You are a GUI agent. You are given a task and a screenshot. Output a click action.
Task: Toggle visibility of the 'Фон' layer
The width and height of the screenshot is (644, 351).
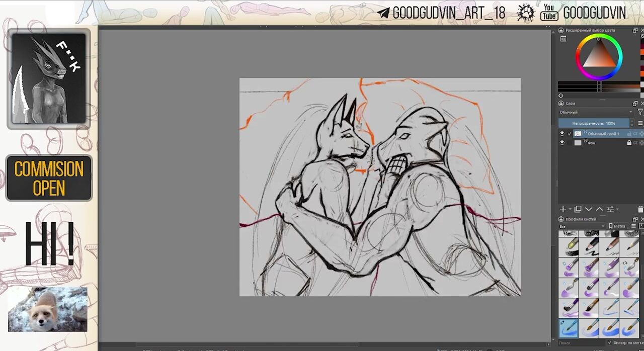[x=562, y=143]
